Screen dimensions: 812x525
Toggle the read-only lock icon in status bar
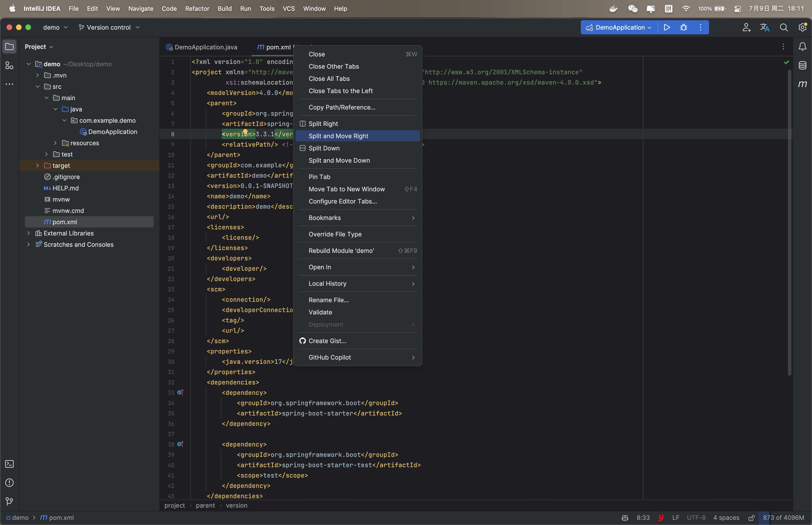pyautogui.click(x=751, y=518)
